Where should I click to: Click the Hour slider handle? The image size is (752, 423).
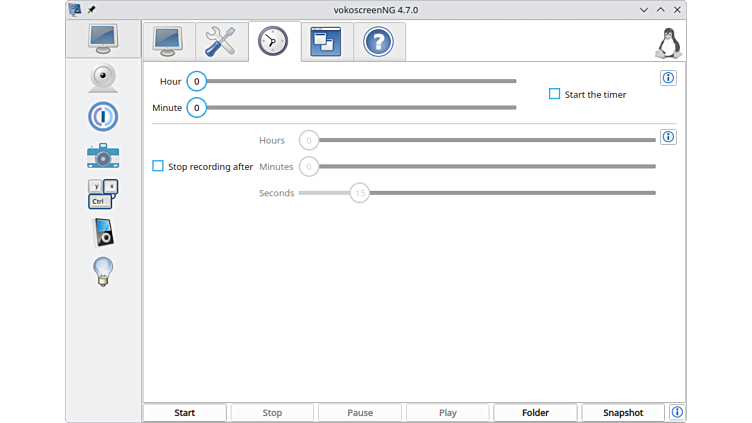(197, 81)
